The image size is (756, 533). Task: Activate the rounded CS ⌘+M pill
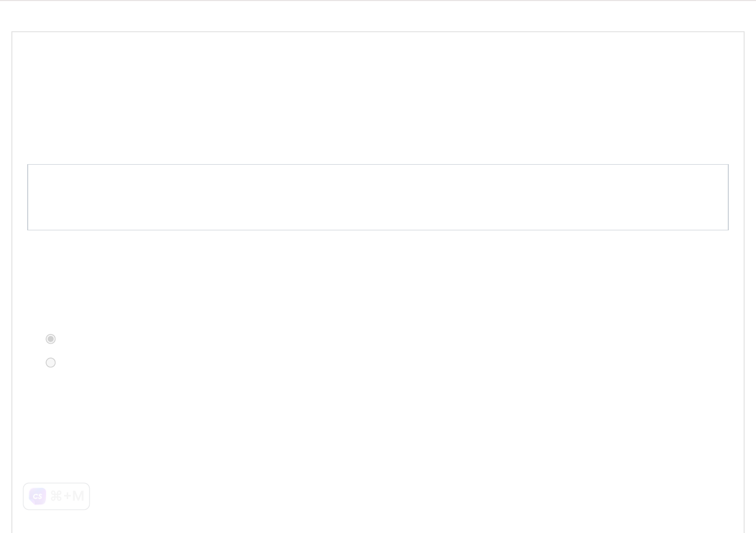pyautogui.click(x=56, y=496)
